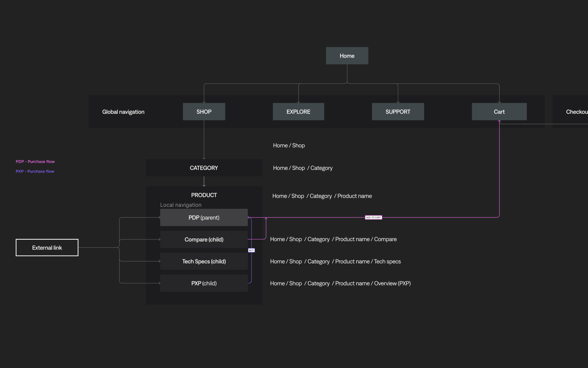The height and width of the screenshot is (368, 588).
Task: Select the Home node at the top
Action: click(x=347, y=56)
